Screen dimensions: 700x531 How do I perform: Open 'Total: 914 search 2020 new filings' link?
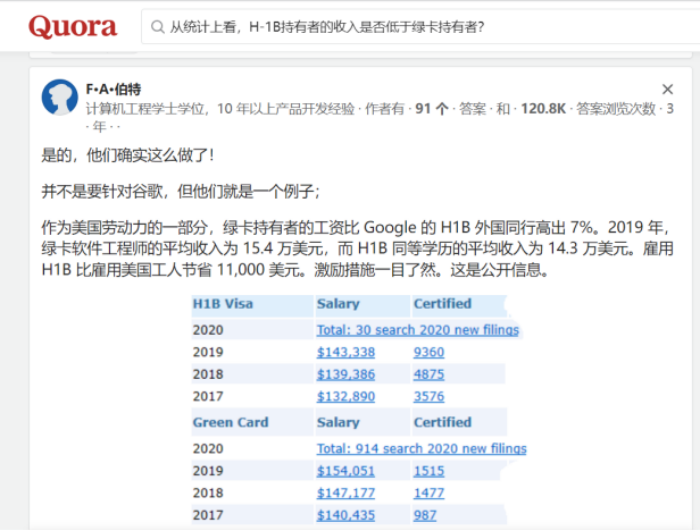tap(421, 448)
